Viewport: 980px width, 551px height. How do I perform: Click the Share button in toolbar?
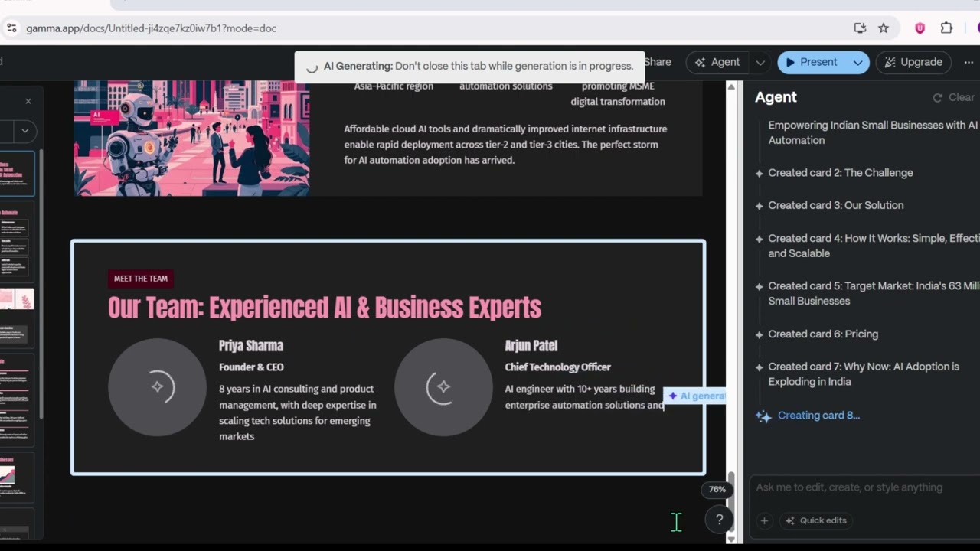[657, 62]
